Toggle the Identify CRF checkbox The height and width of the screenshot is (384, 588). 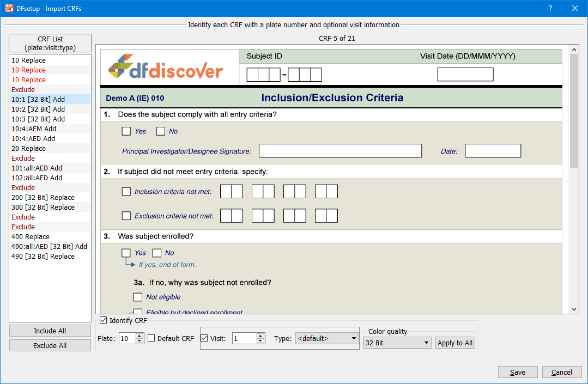click(104, 321)
